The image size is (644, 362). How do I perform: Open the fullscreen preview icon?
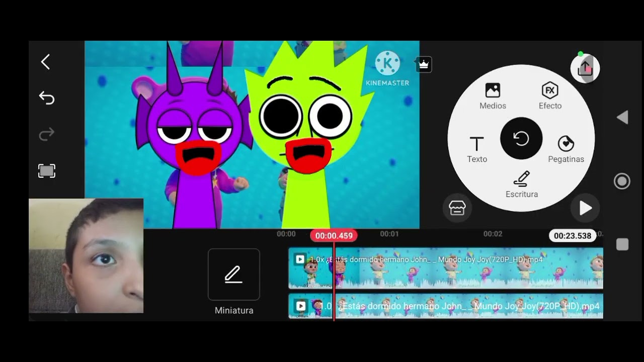pos(47,171)
